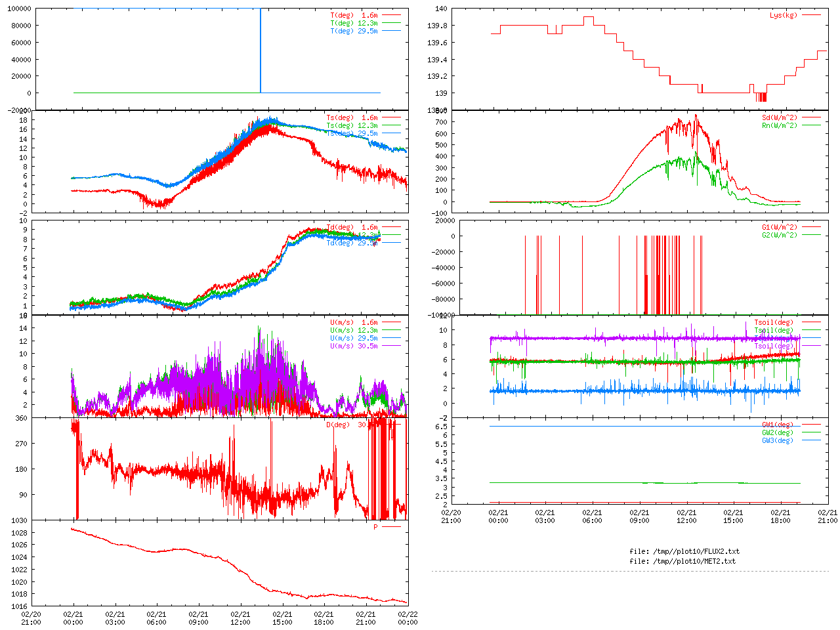Click the red T(deg) 1.6m legend line
The width and height of the screenshot is (840, 630).
[391, 15]
